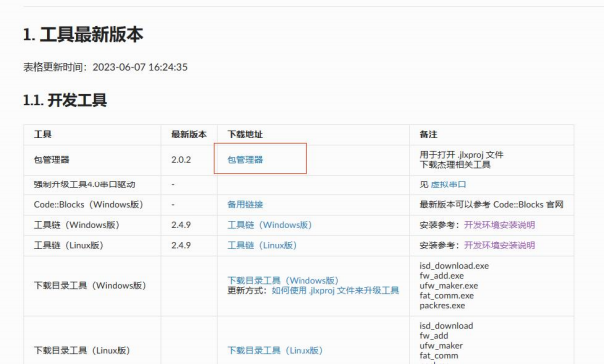Viewport: 604px width, 364px height.
Task: Open 开发环境安装说明 link in Linux toolchain row
Action: pos(499,246)
